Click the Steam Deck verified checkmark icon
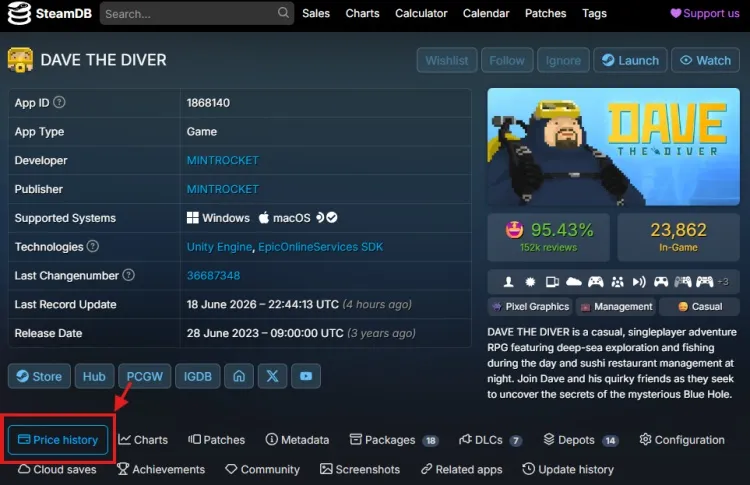This screenshot has width=750, height=485. [x=332, y=218]
